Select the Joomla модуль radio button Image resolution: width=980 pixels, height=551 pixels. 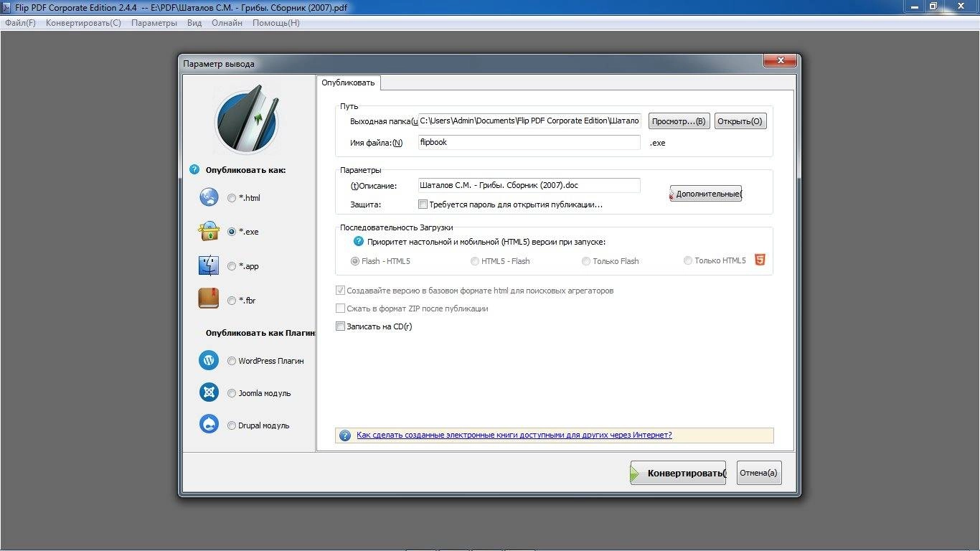pos(232,393)
